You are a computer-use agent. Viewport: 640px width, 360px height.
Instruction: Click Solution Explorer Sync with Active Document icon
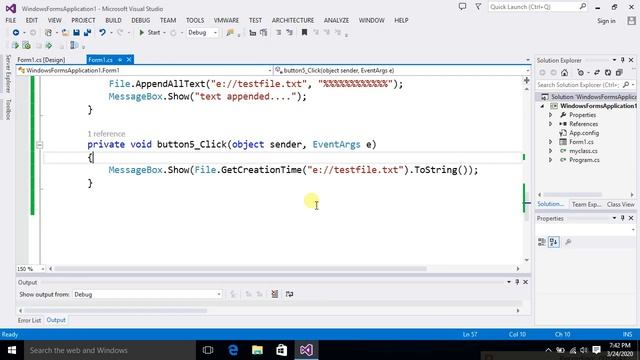pos(597,73)
